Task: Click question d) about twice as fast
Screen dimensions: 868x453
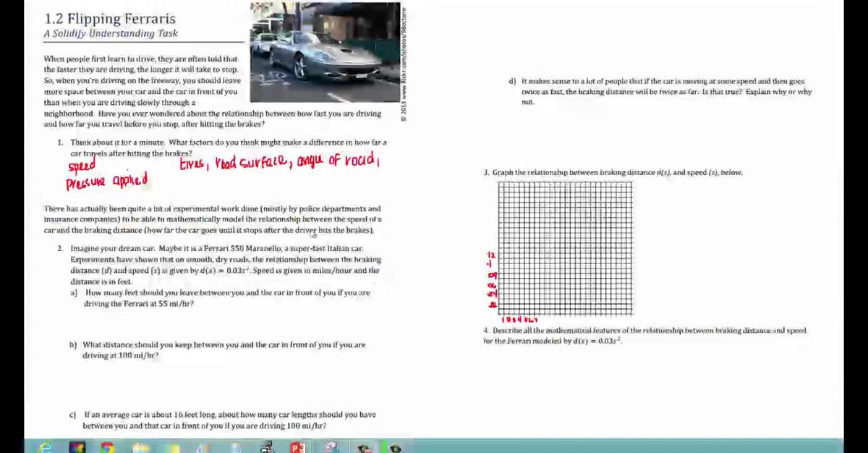Action: pyautogui.click(x=665, y=91)
